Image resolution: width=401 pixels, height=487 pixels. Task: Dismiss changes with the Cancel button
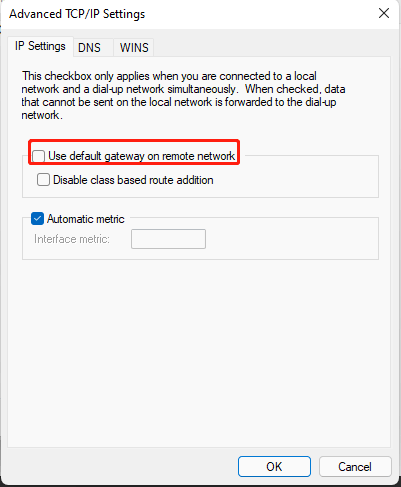pos(355,466)
